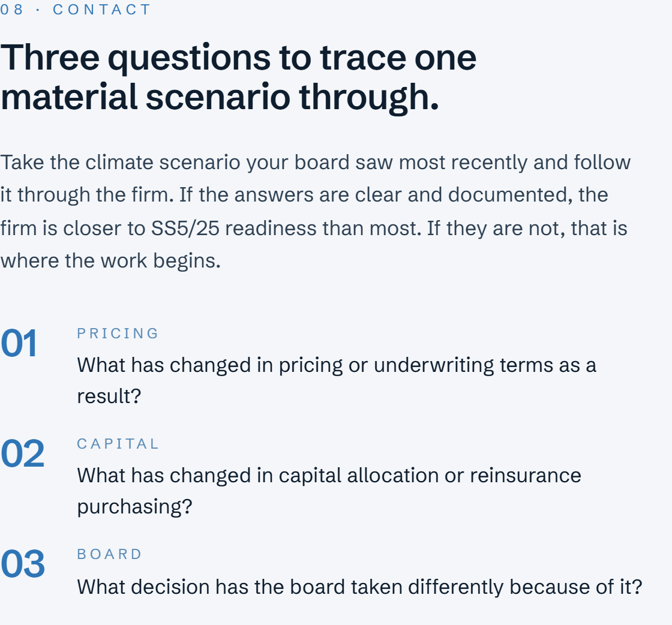Click the 'BOARD' label
672x625 pixels.
(x=109, y=554)
